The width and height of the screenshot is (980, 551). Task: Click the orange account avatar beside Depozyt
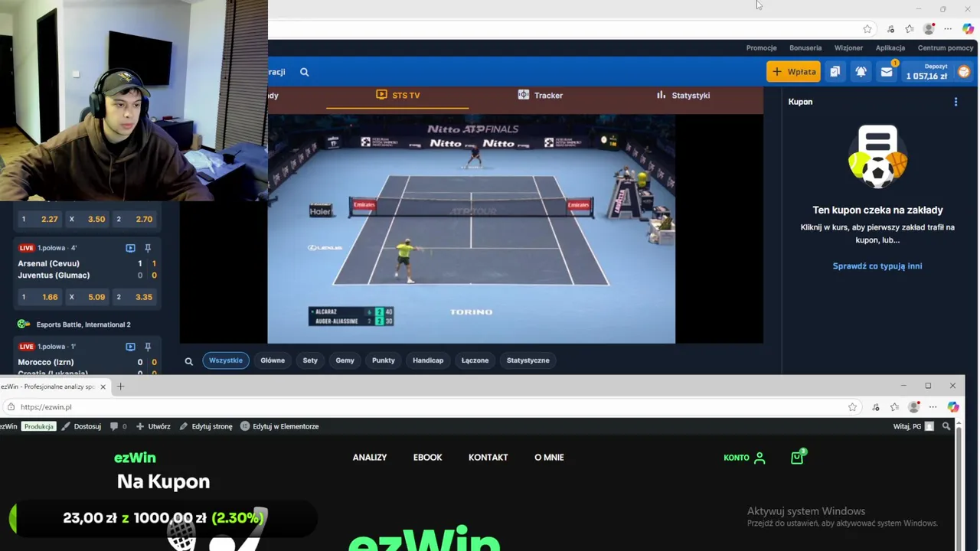(963, 72)
